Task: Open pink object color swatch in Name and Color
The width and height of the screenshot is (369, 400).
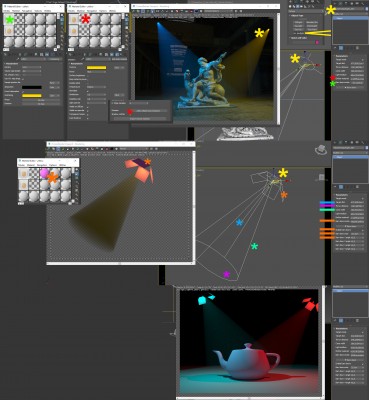Action: [317, 43]
